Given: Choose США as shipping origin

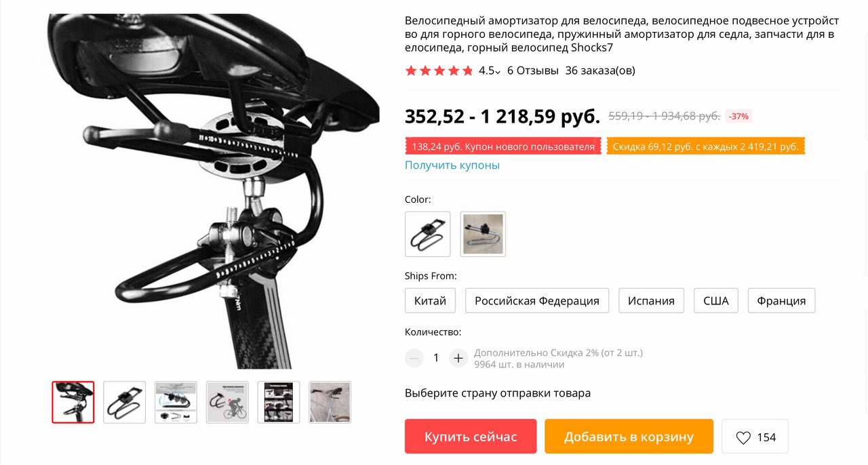Looking at the screenshot, I should pyautogui.click(x=716, y=300).
